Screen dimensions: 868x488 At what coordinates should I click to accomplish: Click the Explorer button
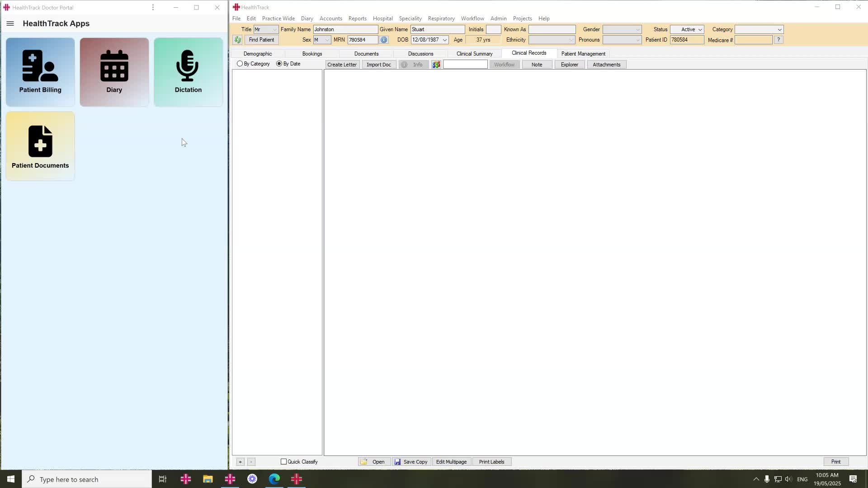tap(570, 65)
